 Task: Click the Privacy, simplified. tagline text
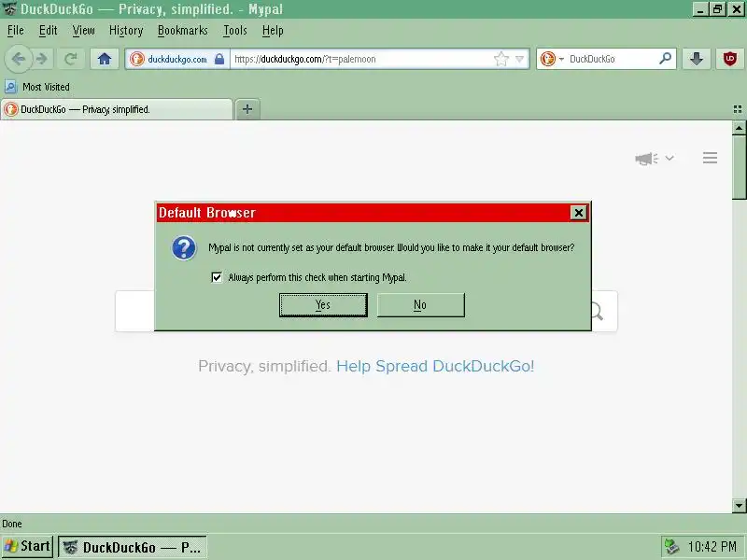[264, 366]
